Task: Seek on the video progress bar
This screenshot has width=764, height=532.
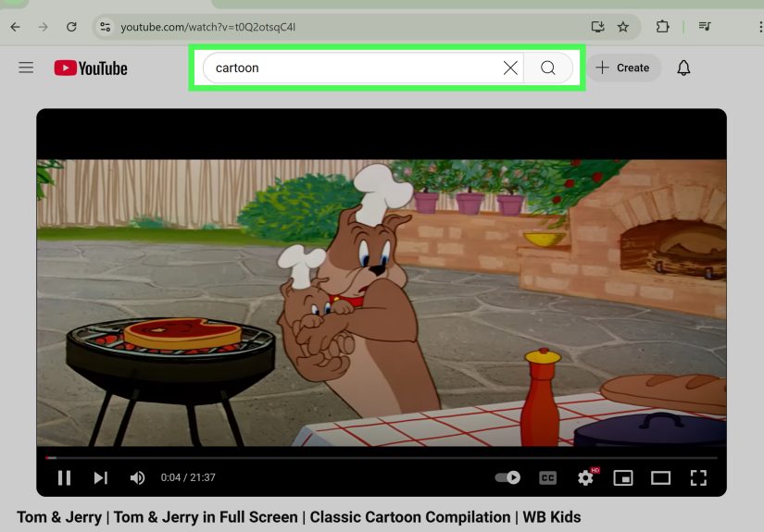Action: (382, 458)
